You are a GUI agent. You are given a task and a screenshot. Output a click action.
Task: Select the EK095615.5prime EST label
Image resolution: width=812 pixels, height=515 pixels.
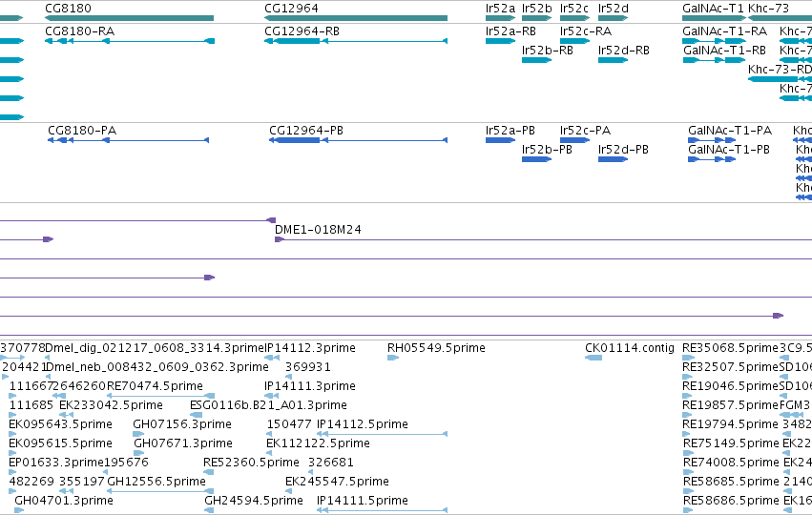(x=60, y=443)
